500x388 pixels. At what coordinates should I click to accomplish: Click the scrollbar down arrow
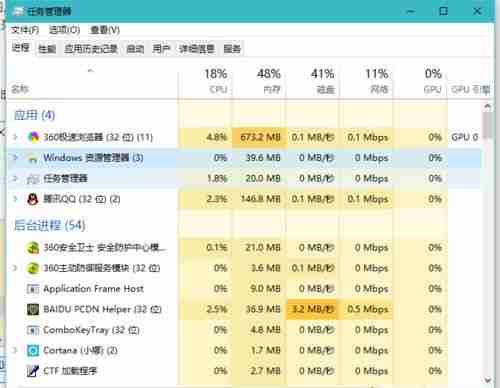(488, 379)
